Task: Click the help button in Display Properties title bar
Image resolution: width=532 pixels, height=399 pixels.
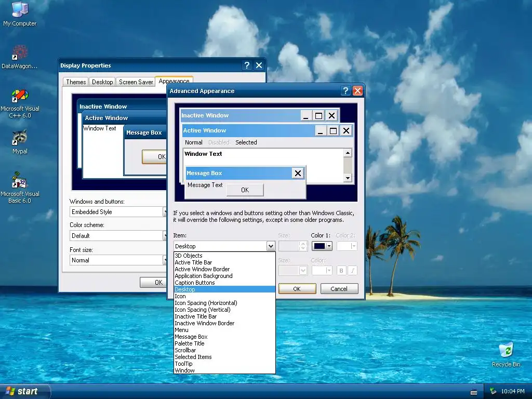Action: coord(247,65)
